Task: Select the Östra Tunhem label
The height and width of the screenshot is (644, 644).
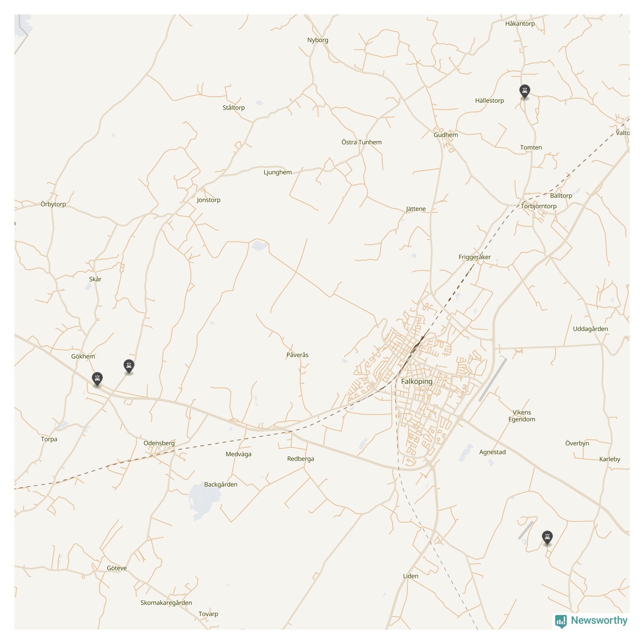Action: click(361, 142)
